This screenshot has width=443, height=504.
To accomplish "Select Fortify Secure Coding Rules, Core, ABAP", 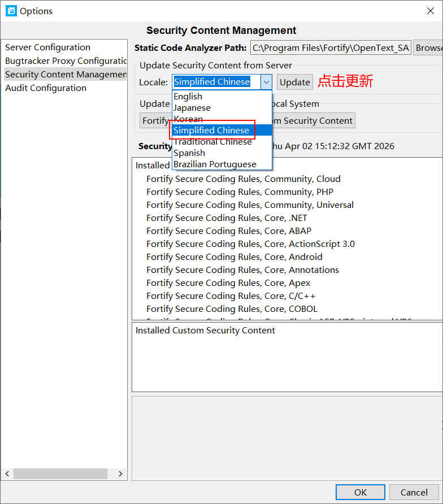I will (x=229, y=231).
